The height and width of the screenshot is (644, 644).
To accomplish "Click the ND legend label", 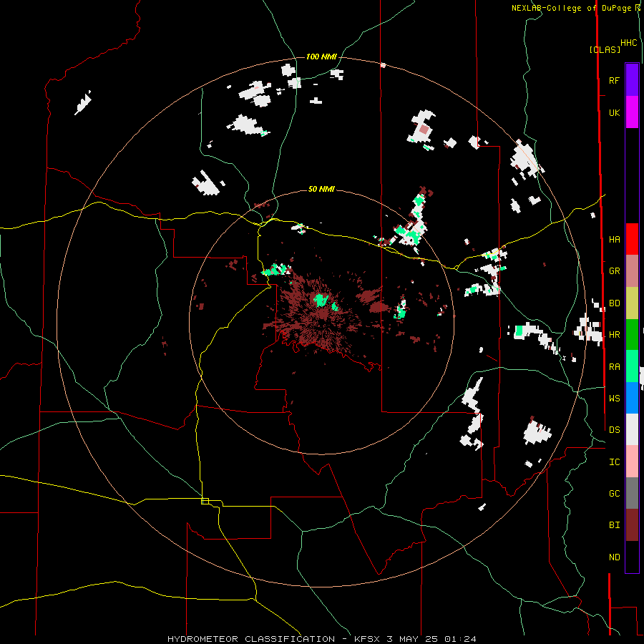I will pos(614,557).
